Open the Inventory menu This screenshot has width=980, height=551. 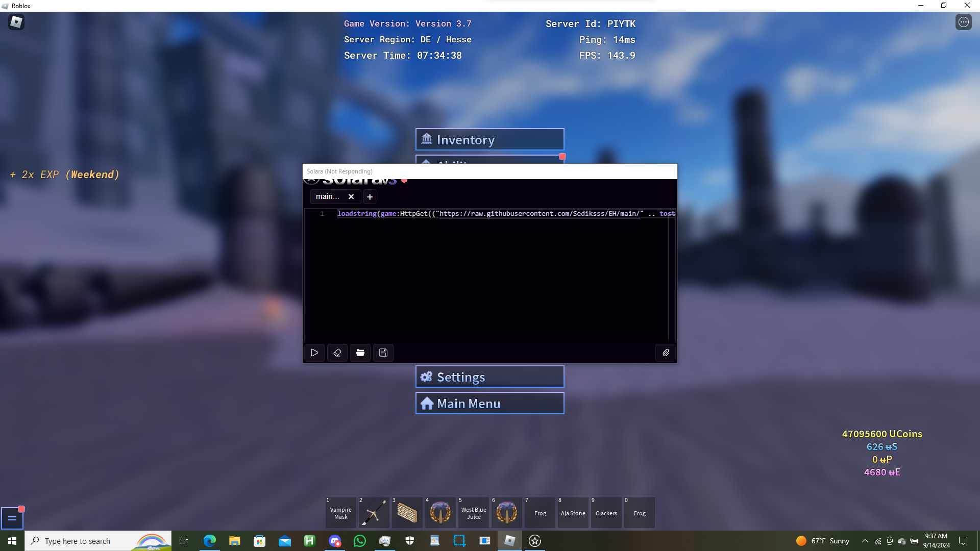pyautogui.click(x=489, y=139)
